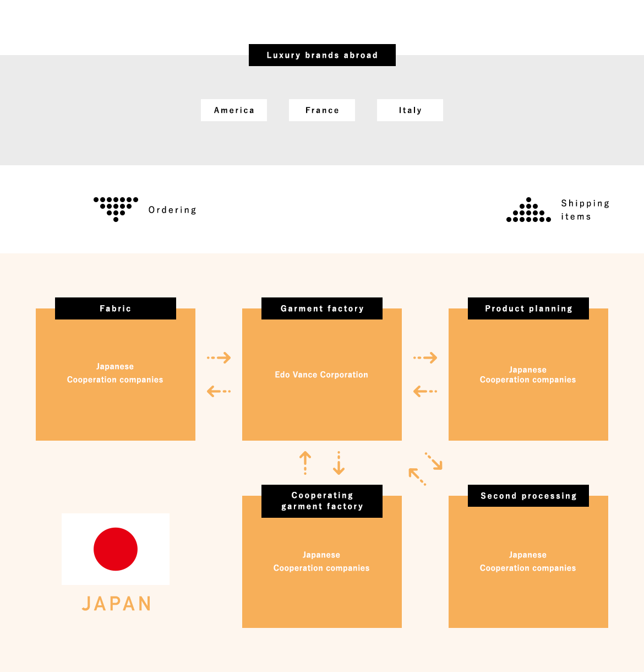Select the Italy box
The width and height of the screenshot is (644, 672).
[x=410, y=110]
